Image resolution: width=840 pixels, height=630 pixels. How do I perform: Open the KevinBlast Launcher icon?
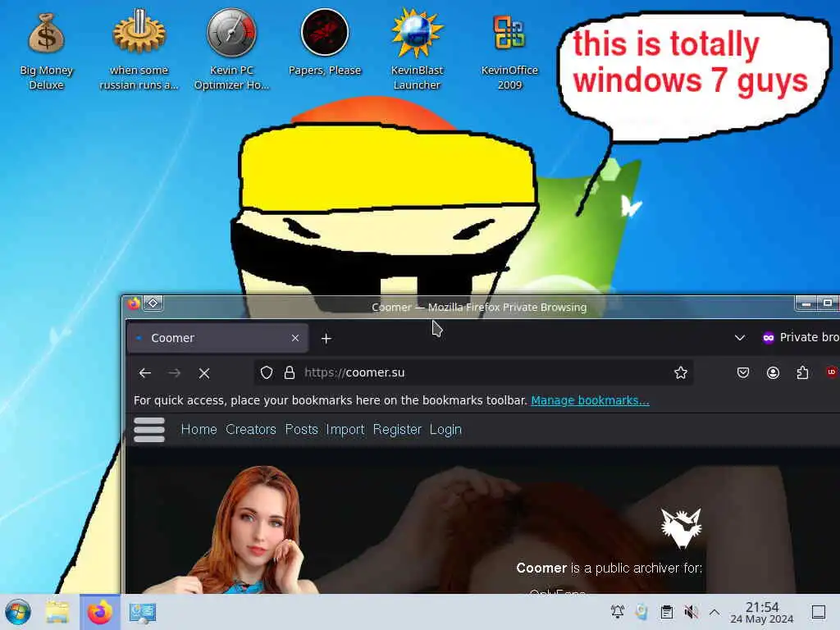[x=417, y=50]
